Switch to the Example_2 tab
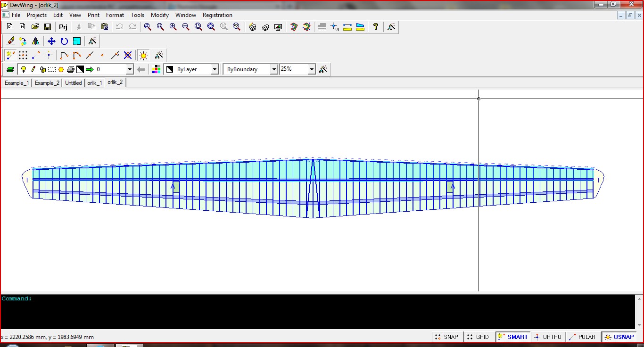Viewport: 644px width, 347px height. tap(47, 83)
